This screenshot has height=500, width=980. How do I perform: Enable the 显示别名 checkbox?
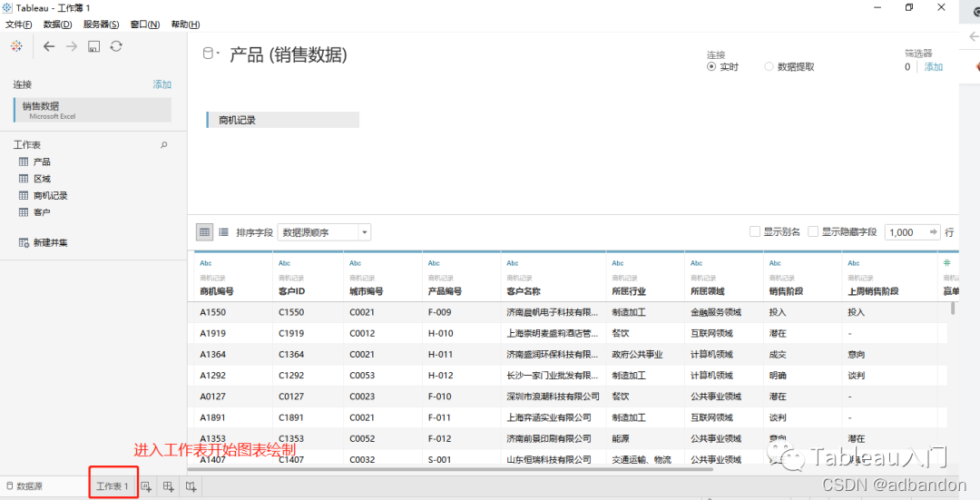pyautogui.click(x=754, y=232)
